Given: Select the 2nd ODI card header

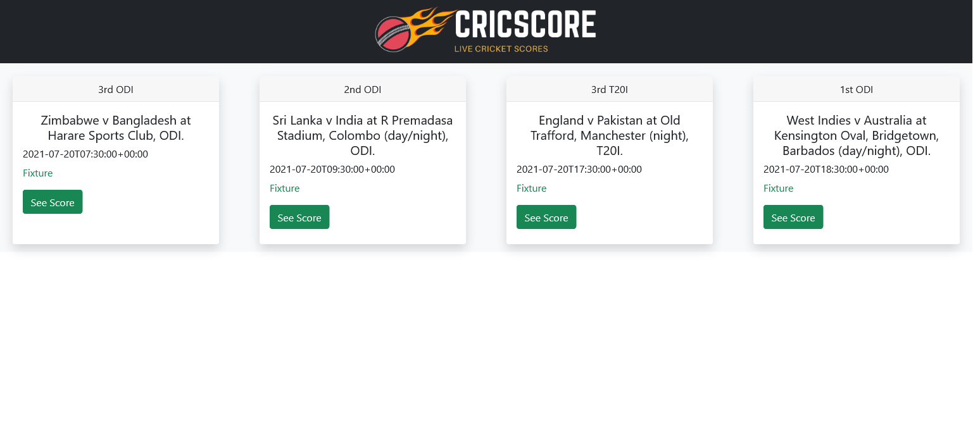Looking at the screenshot, I should pos(363,89).
